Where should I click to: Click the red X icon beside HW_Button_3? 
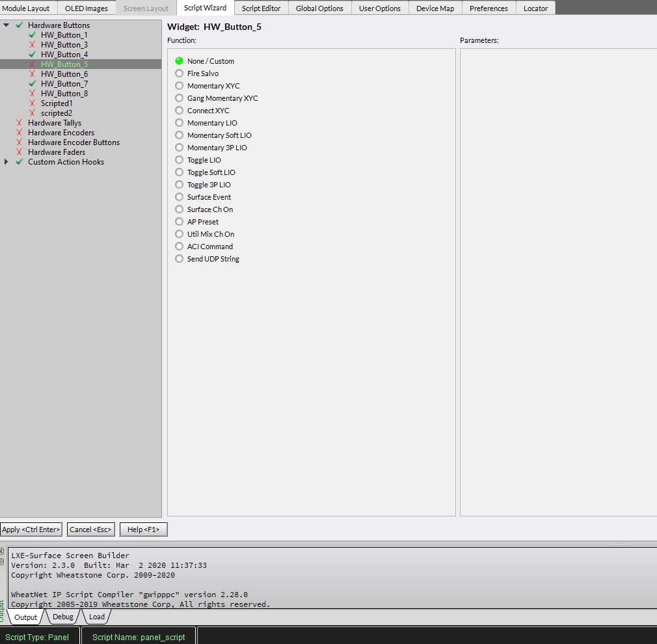pyautogui.click(x=33, y=45)
